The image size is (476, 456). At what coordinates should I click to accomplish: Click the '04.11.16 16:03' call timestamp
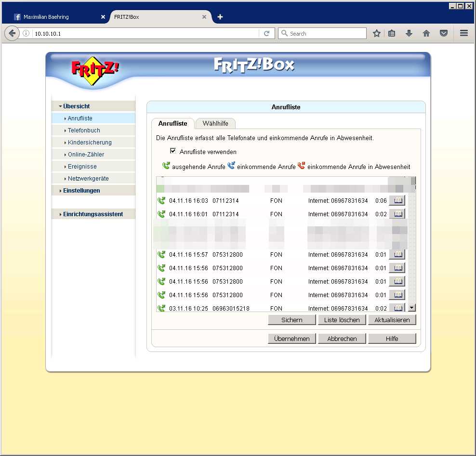point(188,200)
